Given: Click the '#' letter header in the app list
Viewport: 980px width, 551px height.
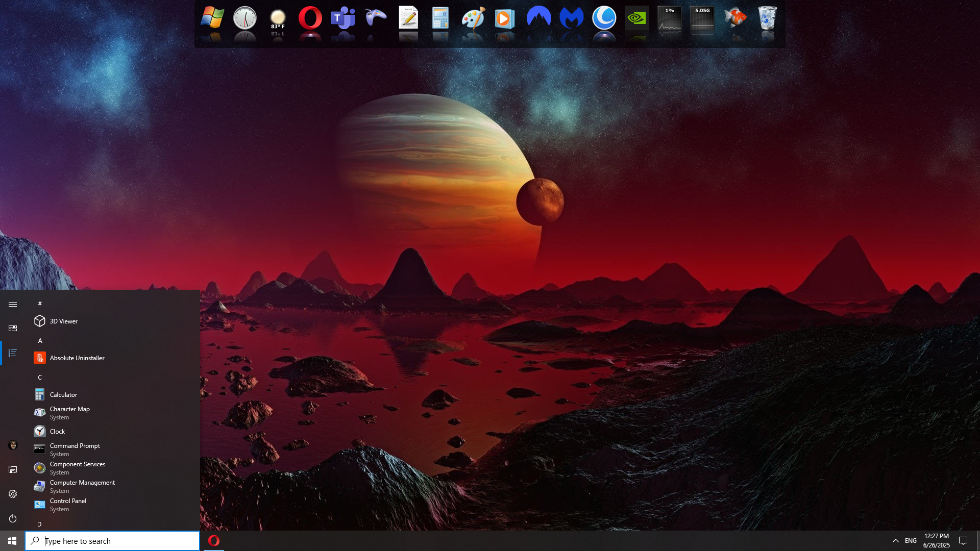Looking at the screenshot, I should pos(40,304).
